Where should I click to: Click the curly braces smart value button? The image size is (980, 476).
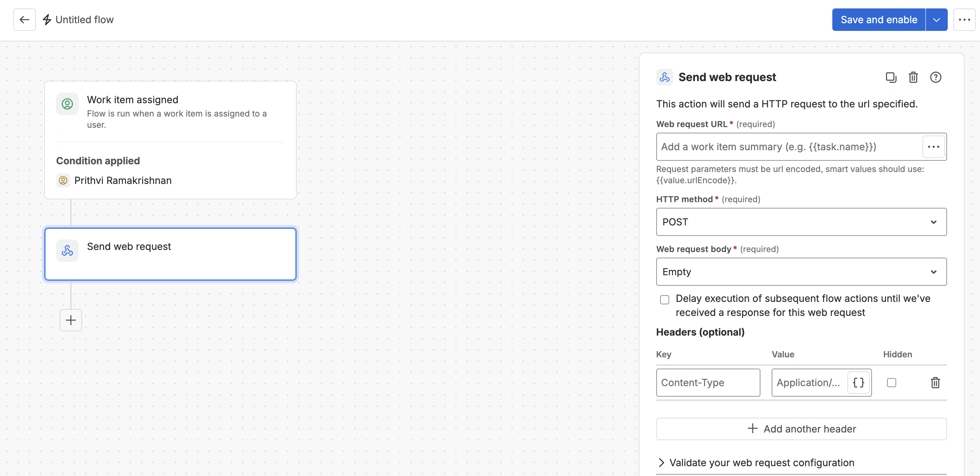[859, 382]
